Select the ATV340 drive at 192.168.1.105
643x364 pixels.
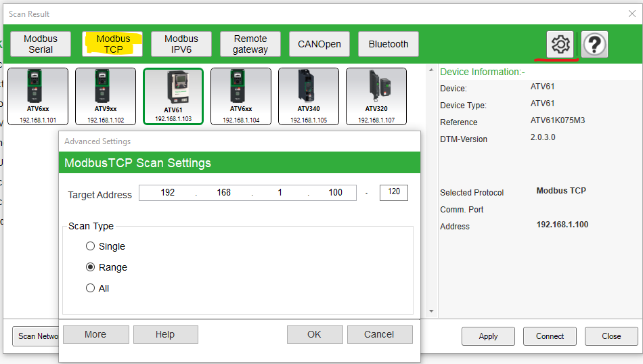point(309,96)
